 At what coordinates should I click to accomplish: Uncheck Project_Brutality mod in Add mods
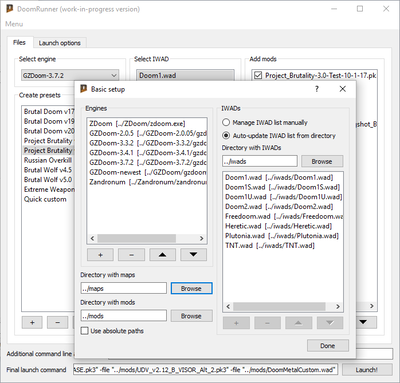(x=258, y=75)
